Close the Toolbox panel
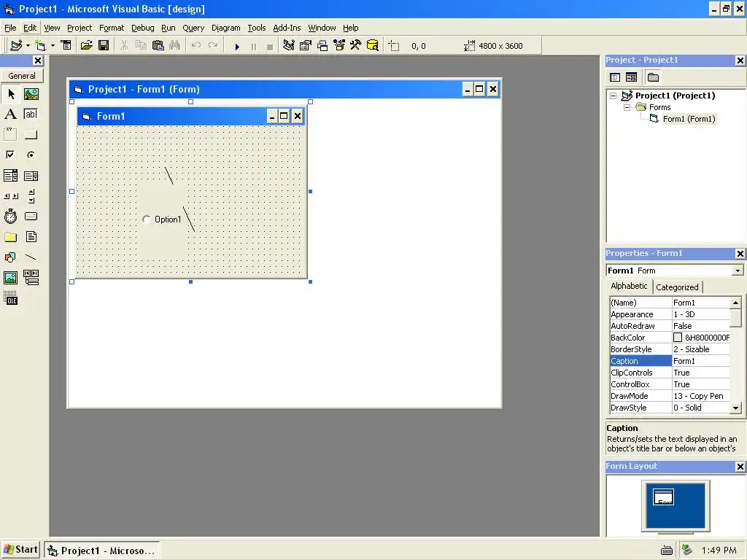Screen dimensions: 747x560 point(38,61)
